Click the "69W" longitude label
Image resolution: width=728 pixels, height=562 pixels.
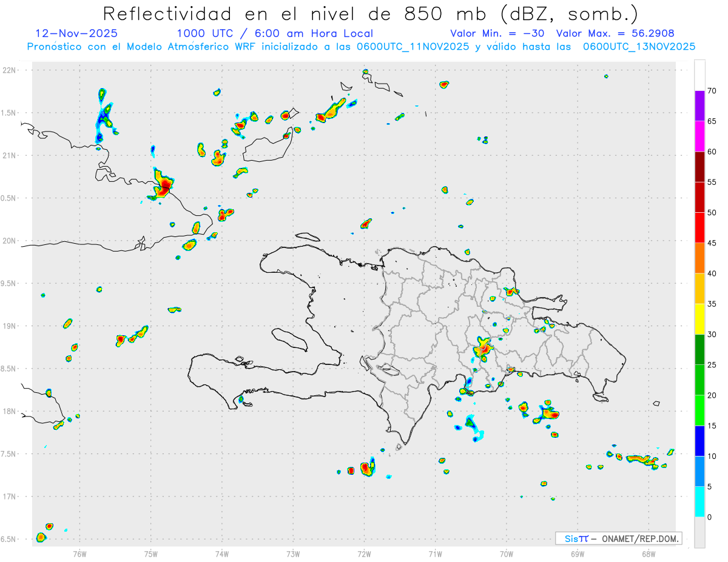point(578,554)
